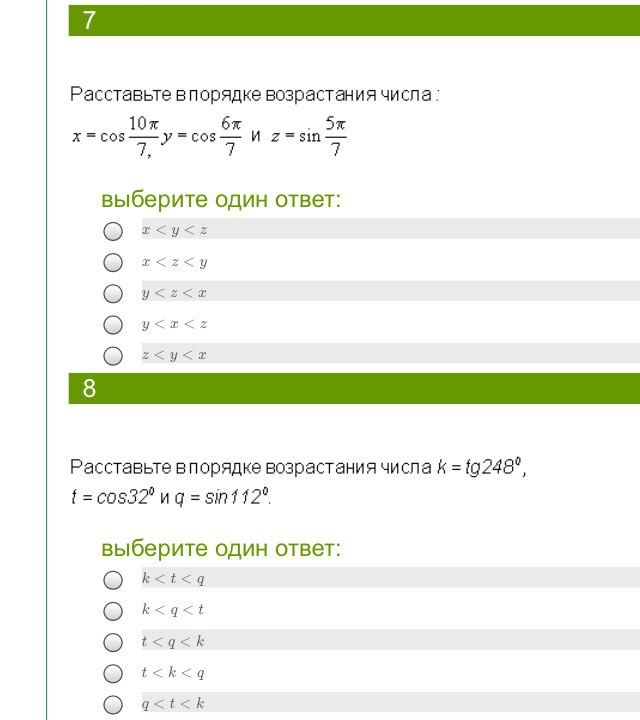Screen dimensions: 640x720
Task: Pick the y < z < x radio button
Action: pos(113,293)
